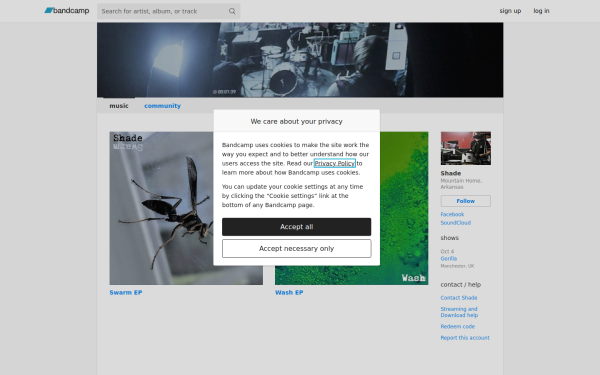Click the Accept all button
600x375 pixels.
[297, 227]
